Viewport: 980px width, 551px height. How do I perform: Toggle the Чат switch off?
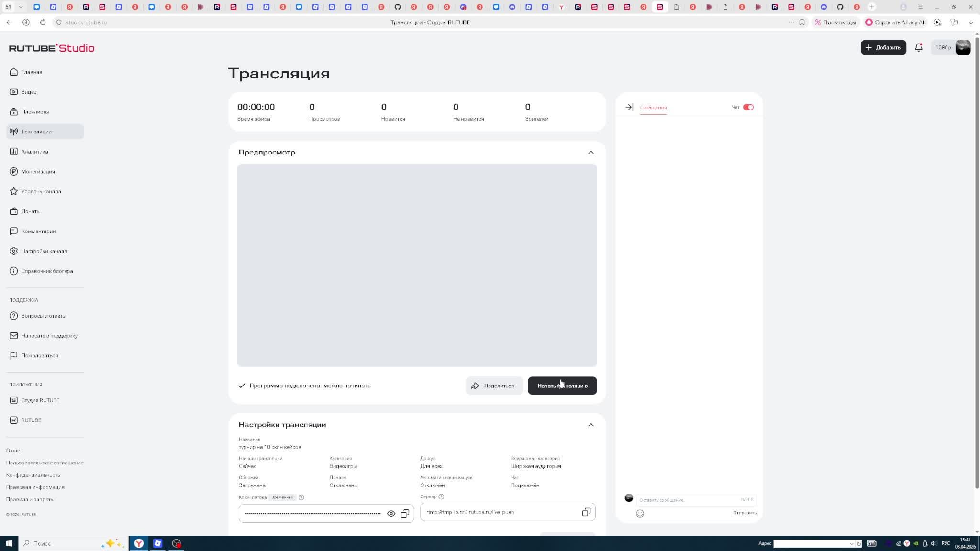pos(748,107)
